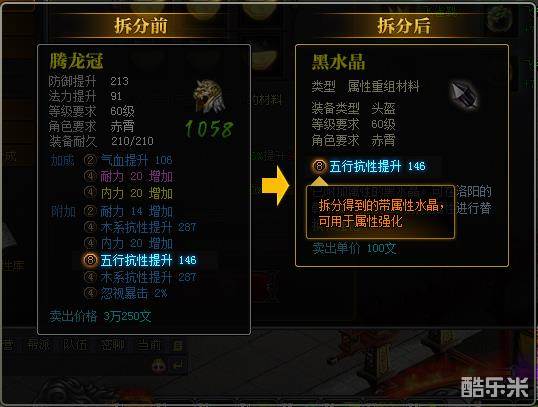Click level 4 badge beside 忽视暴击 2%
The width and height of the screenshot is (538, 407).
click(90, 293)
